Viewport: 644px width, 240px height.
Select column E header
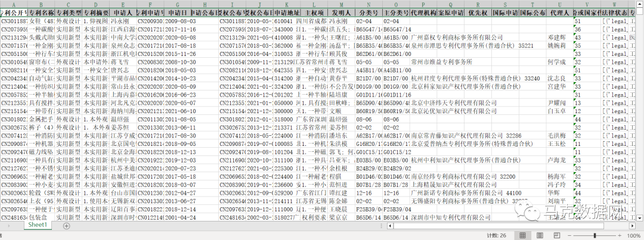click(x=123, y=5)
